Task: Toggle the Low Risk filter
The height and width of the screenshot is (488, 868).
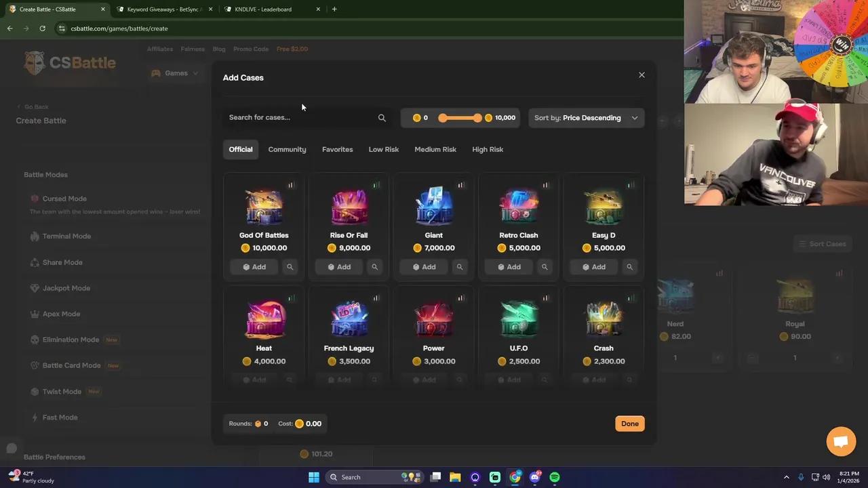Action: point(383,149)
